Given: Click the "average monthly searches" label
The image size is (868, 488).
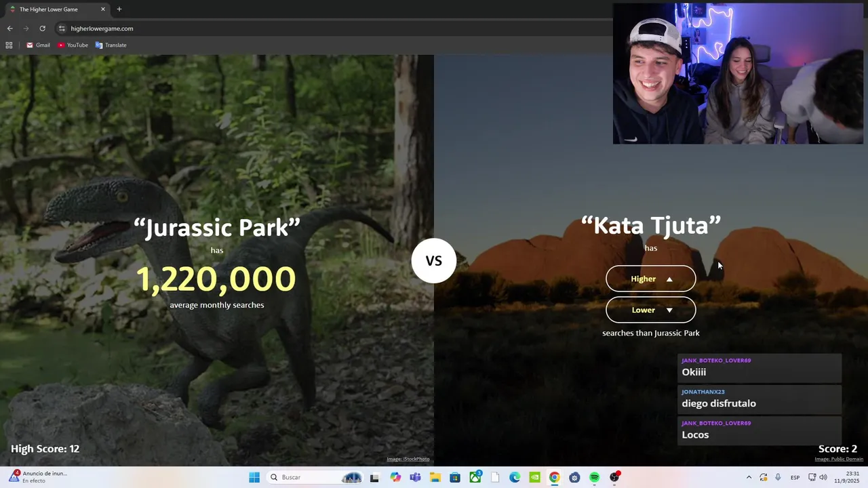Looking at the screenshot, I should pos(217,305).
